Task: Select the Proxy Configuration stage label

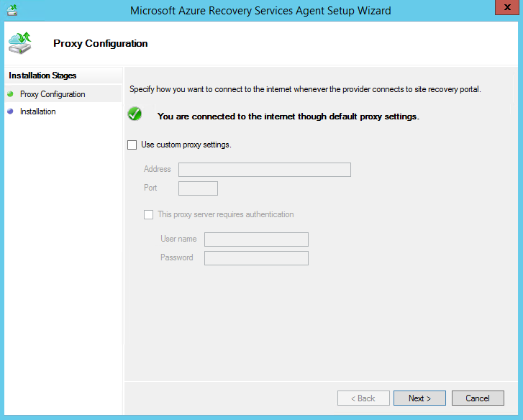Action: (x=53, y=94)
